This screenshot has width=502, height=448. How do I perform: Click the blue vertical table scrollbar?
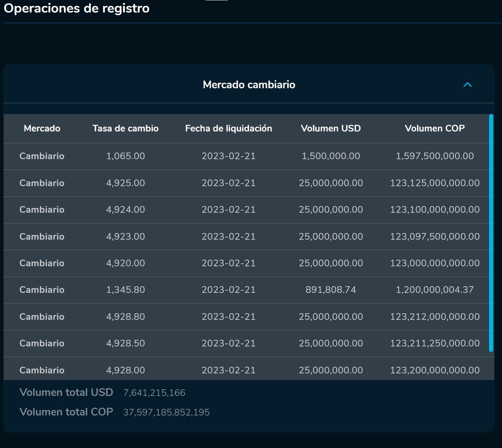(491, 233)
